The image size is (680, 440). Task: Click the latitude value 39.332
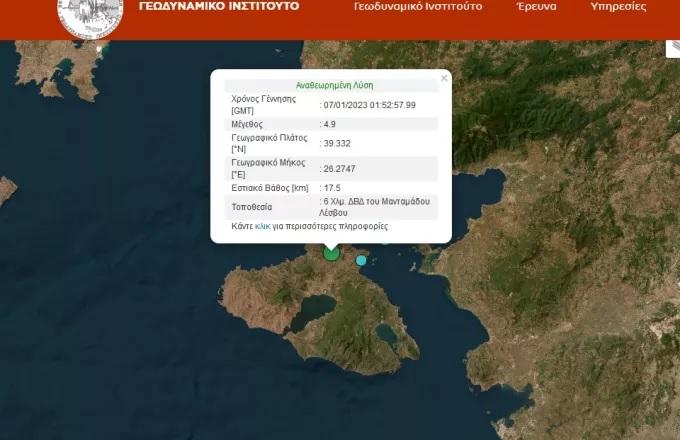(335, 143)
